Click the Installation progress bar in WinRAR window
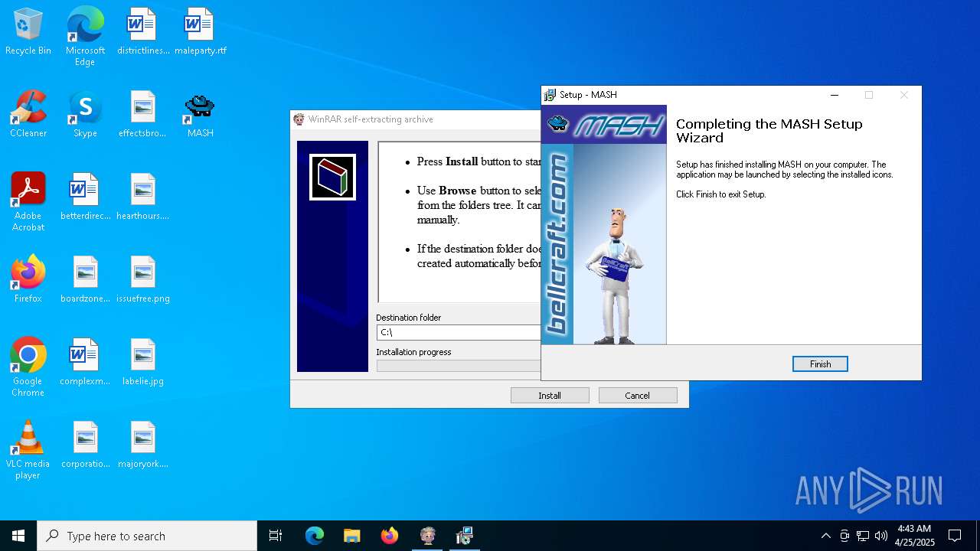 tap(459, 366)
